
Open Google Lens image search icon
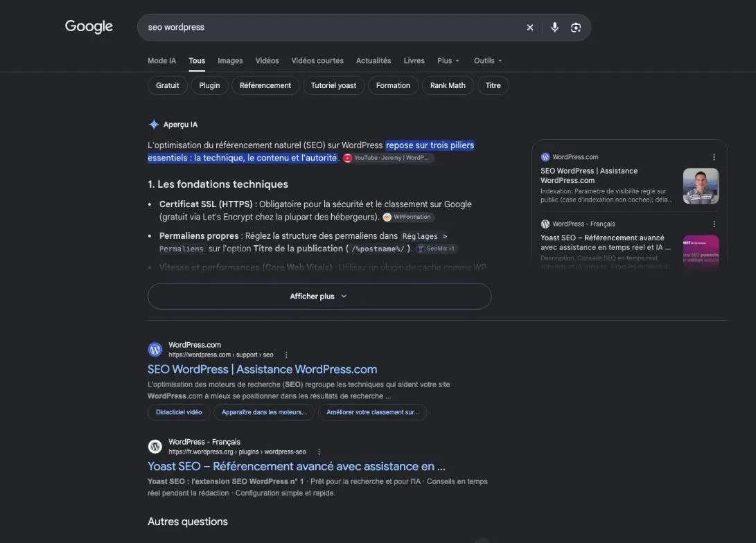coord(576,28)
